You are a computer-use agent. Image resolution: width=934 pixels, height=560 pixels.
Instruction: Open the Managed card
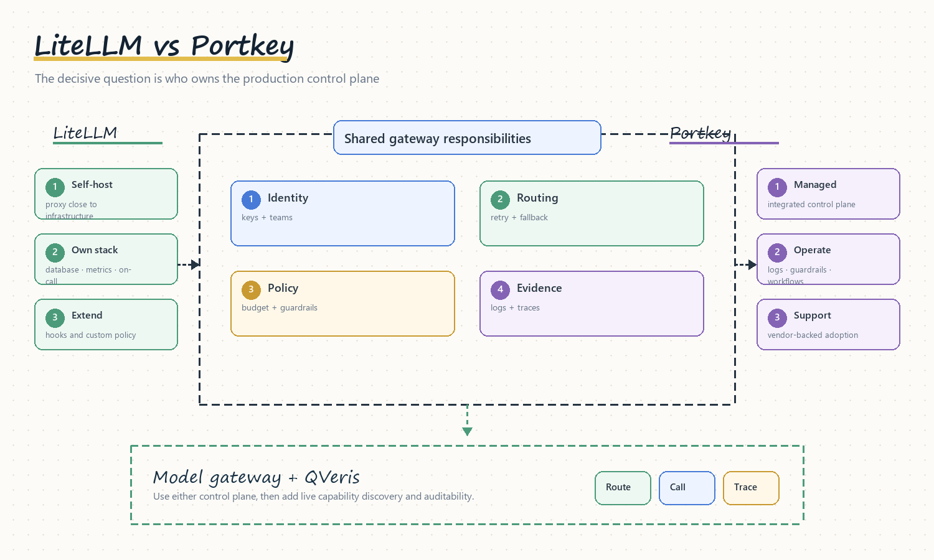(x=828, y=194)
